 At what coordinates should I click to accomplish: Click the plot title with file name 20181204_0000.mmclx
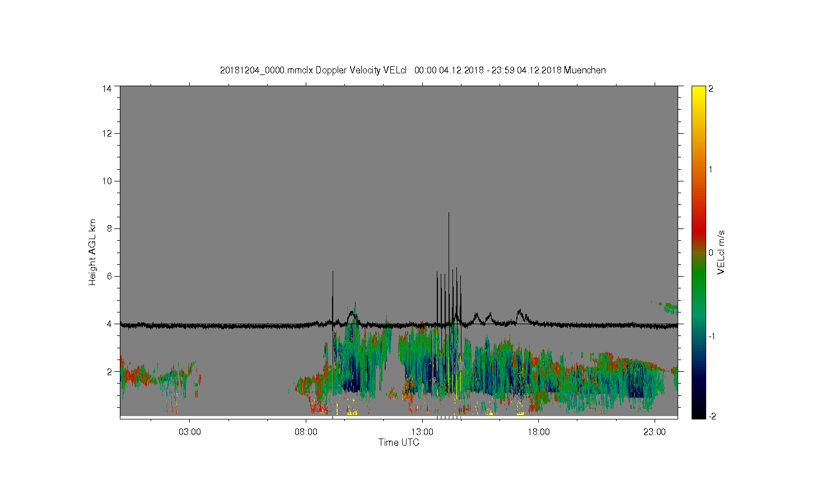tap(413, 71)
